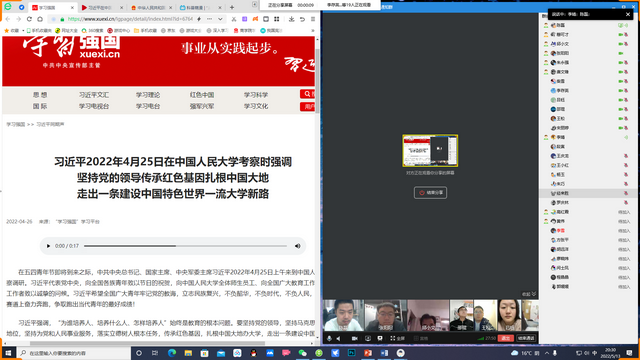
Task: Collapse the video strip with double chevron
Action: (x=533, y=294)
